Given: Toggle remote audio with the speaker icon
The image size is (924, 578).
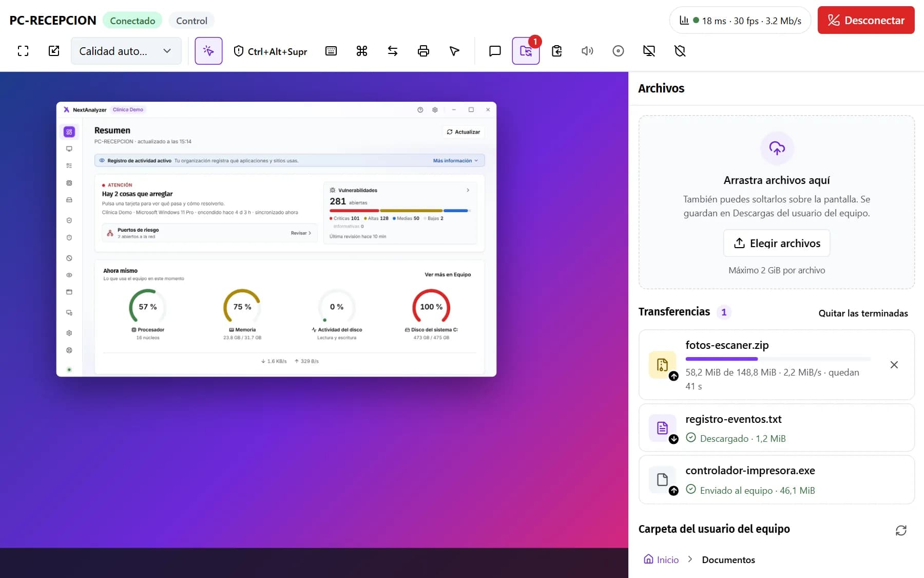Looking at the screenshot, I should coord(587,51).
